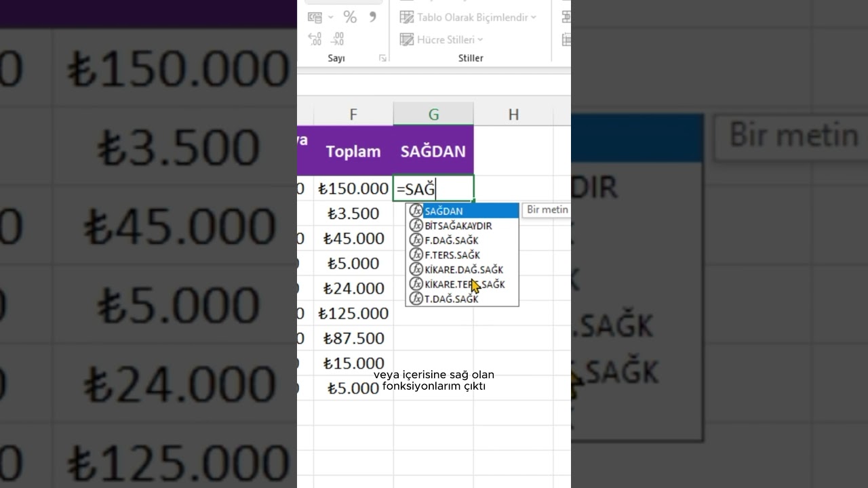Click the cell being edited containing =SAĞ
The image size is (868, 488).
433,188
